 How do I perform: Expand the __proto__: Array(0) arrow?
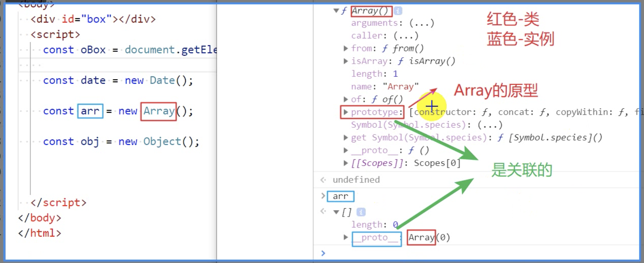click(346, 237)
